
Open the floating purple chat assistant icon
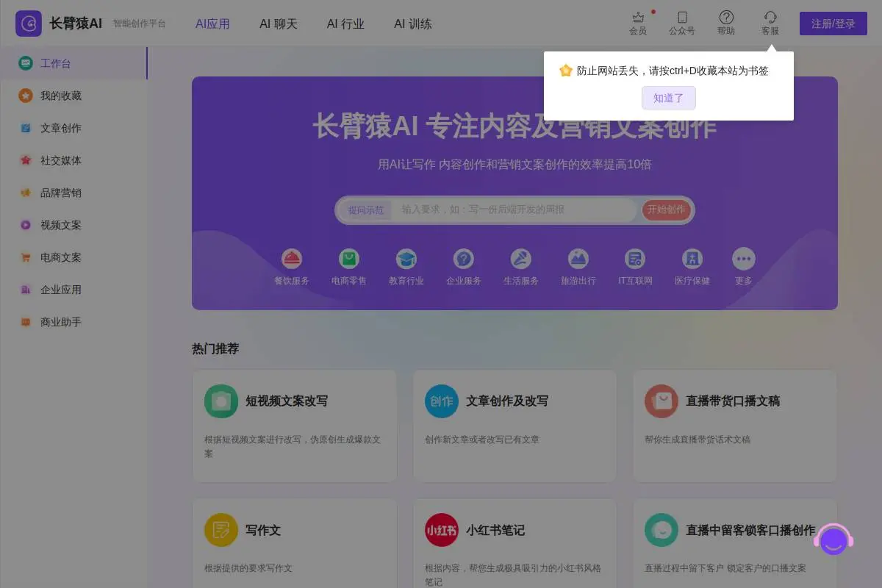click(833, 539)
